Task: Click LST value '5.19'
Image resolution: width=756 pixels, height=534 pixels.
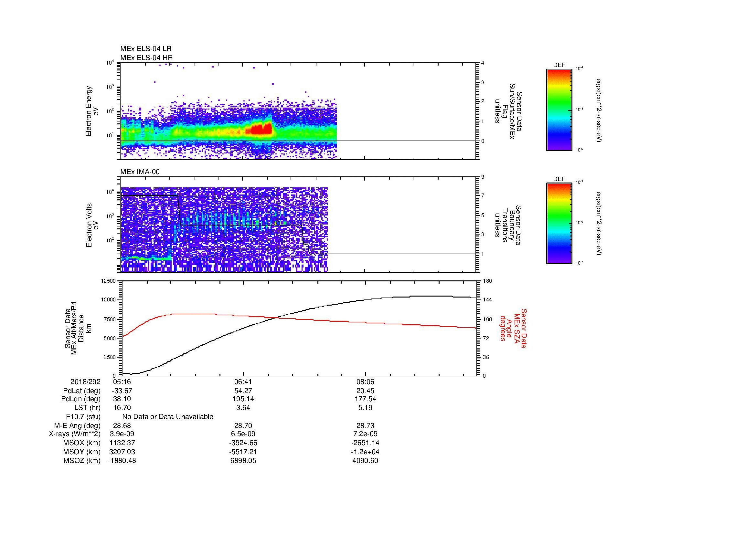Action: pos(365,408)
